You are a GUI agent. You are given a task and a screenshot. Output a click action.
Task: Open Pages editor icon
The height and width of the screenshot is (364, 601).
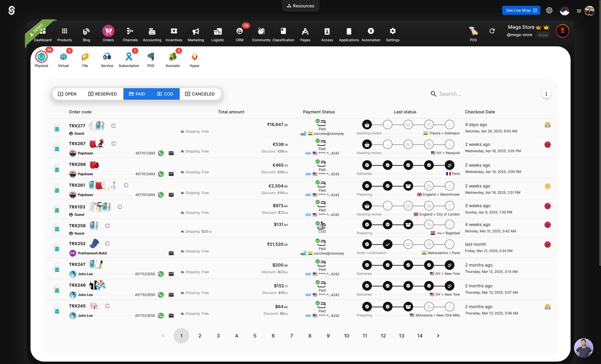click(305, 31)
